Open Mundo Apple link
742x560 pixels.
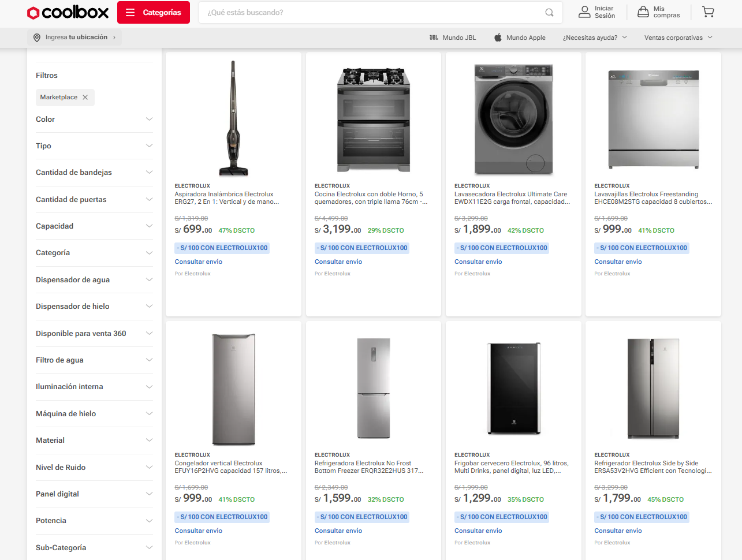[520, 38]
